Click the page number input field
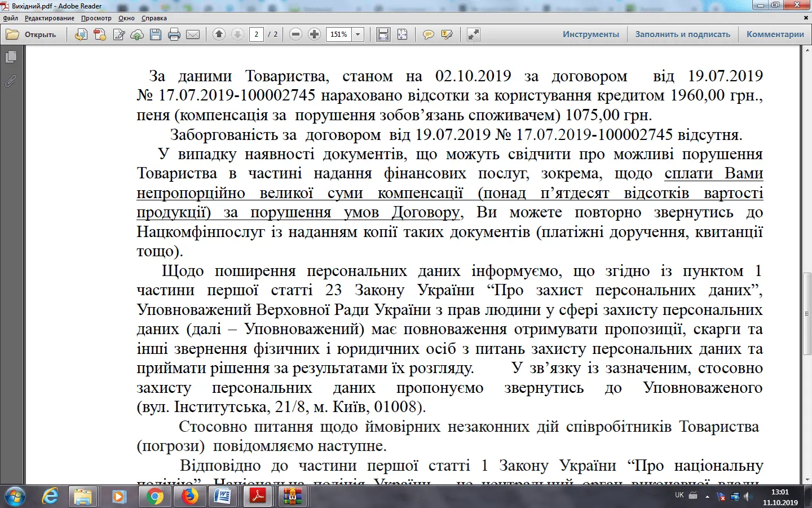The width and height of the screenshot is (812, 508). (257, 34)
